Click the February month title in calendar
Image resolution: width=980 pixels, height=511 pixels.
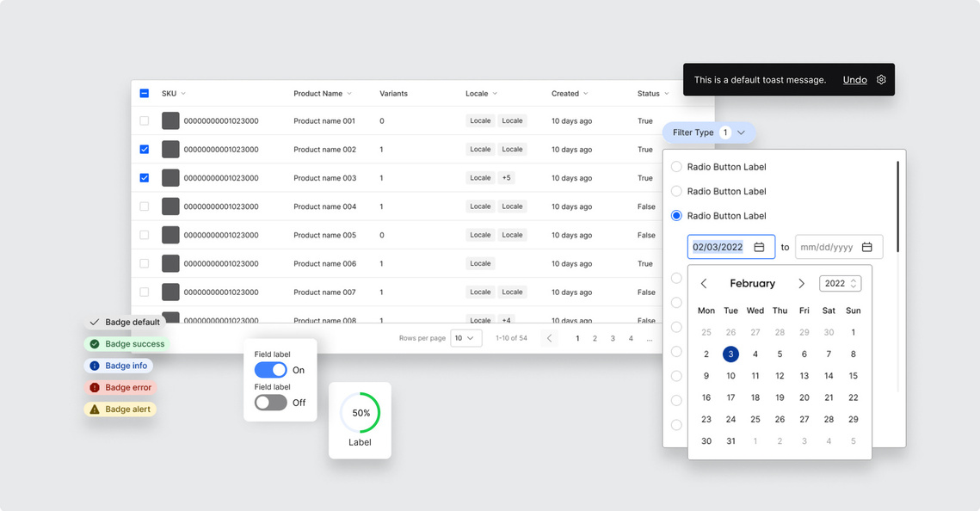point(753,284)
